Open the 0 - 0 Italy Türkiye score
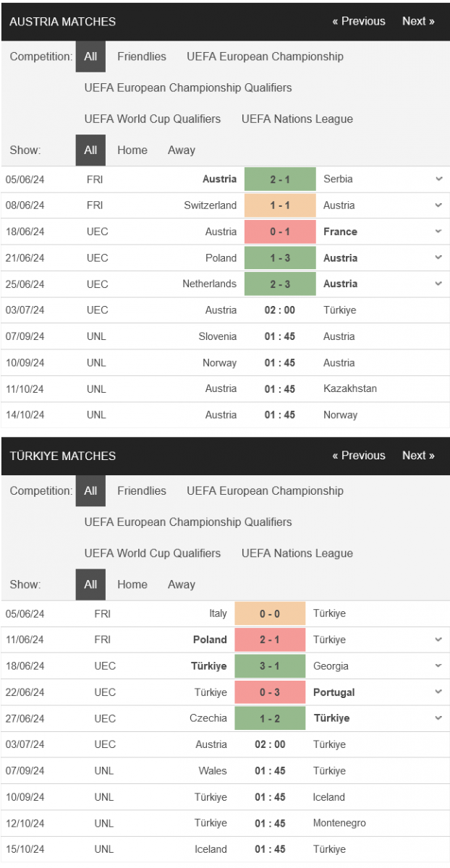Screen dimensions: 450x868 pyautogui.click(x=270, y=613)
